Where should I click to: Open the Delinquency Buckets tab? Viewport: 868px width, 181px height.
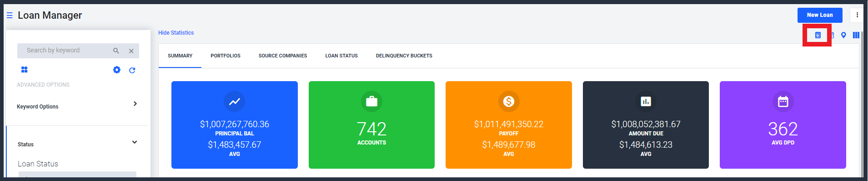click(x=404, y=56)
